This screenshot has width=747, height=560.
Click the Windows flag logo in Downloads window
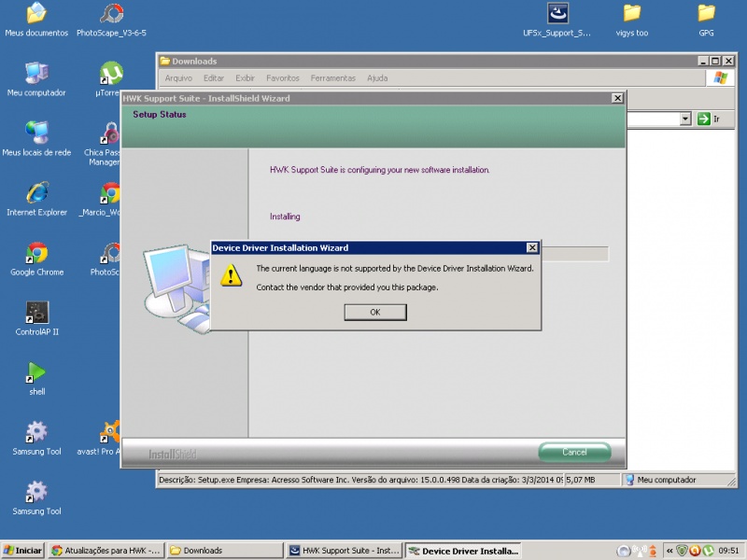pyautogui.click(x=720, y=78)
